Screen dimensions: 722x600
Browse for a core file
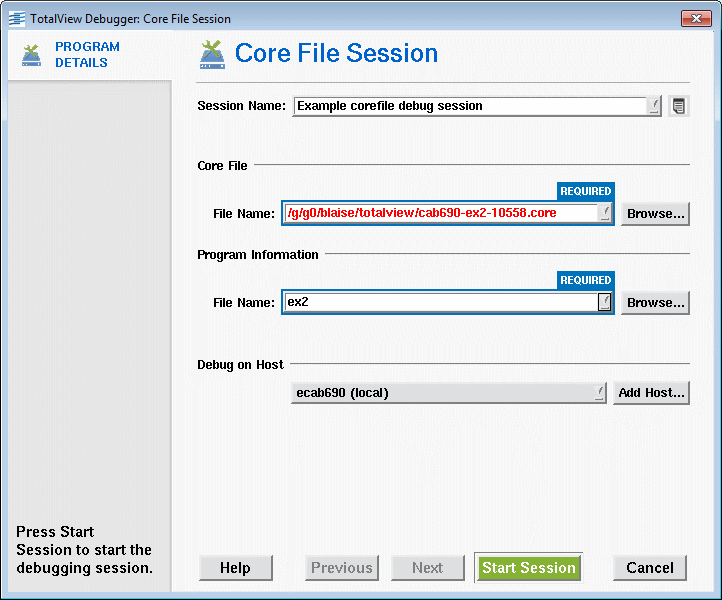pos(655,214)
